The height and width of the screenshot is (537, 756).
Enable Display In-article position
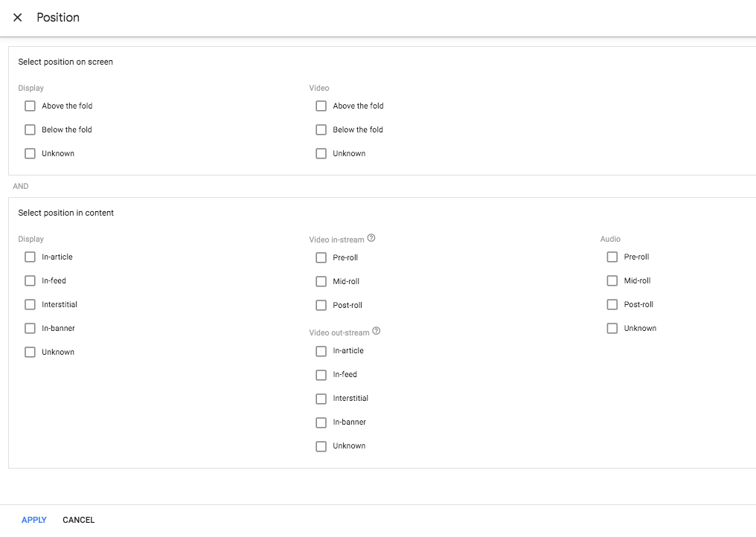pos(30,257)
